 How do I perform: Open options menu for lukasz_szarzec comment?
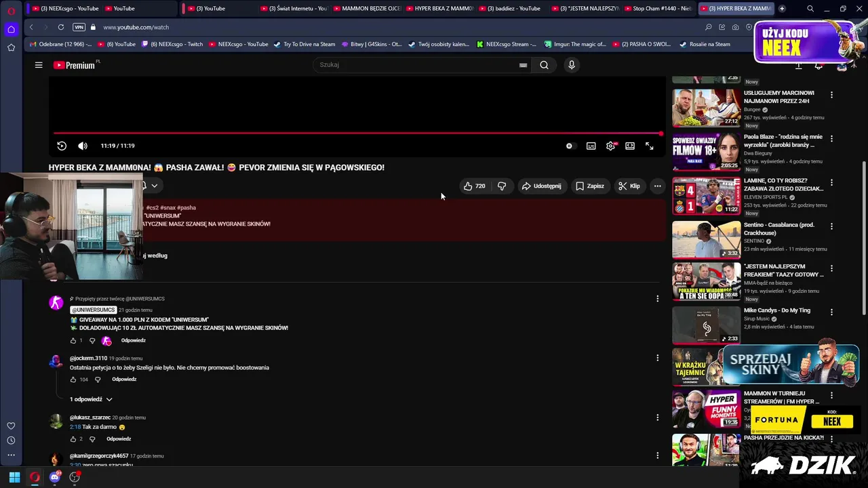tap(657, 418)
